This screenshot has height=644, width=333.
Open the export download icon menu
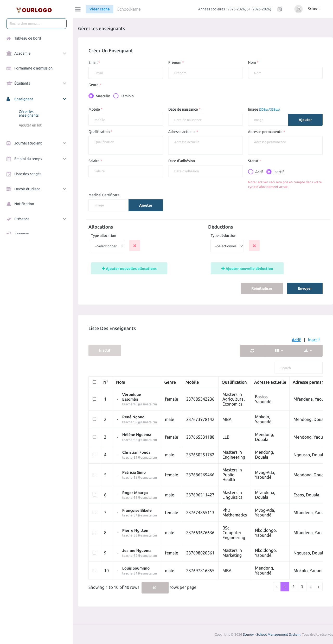click(x=308, y=351)
